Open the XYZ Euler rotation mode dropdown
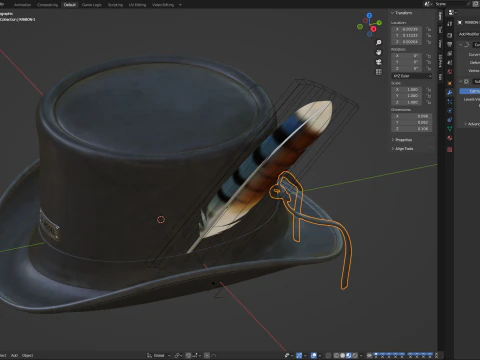 click(412, 76)
